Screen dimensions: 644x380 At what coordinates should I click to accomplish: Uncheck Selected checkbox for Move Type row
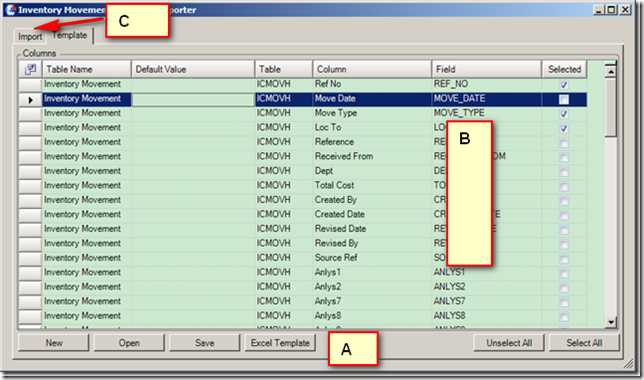(564, 113)
